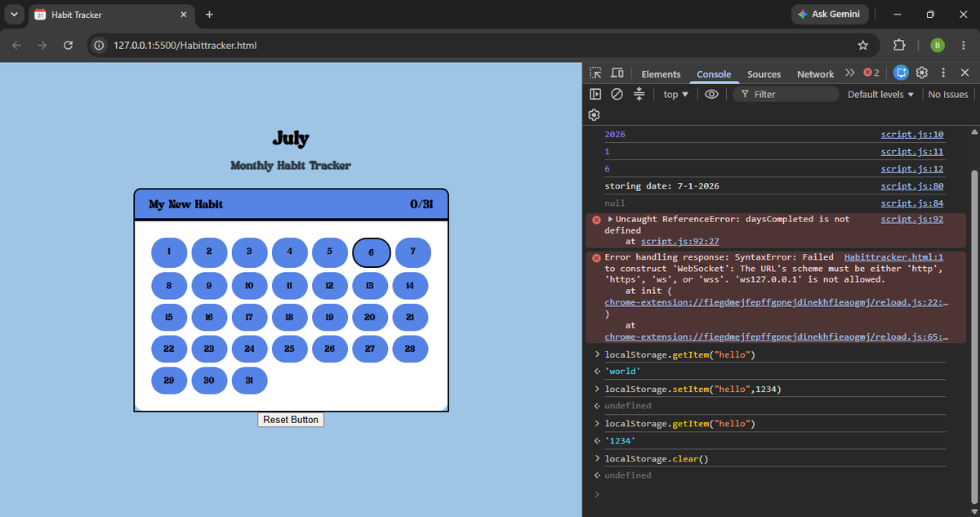Image resolution: width=980 pixels, height=517 pixels.
Task: Open the script.js:92 link on the error row
Action: click(912, 219)
